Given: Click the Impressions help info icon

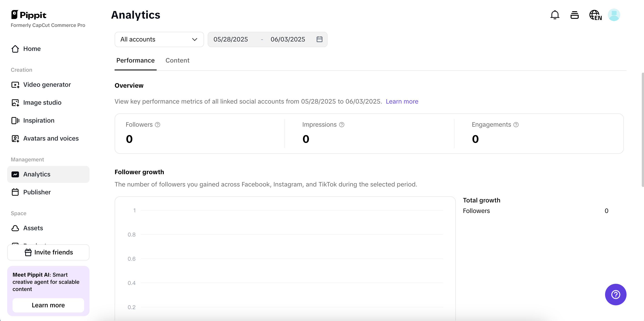Looking at the screenshot, I should pos(341,125).
